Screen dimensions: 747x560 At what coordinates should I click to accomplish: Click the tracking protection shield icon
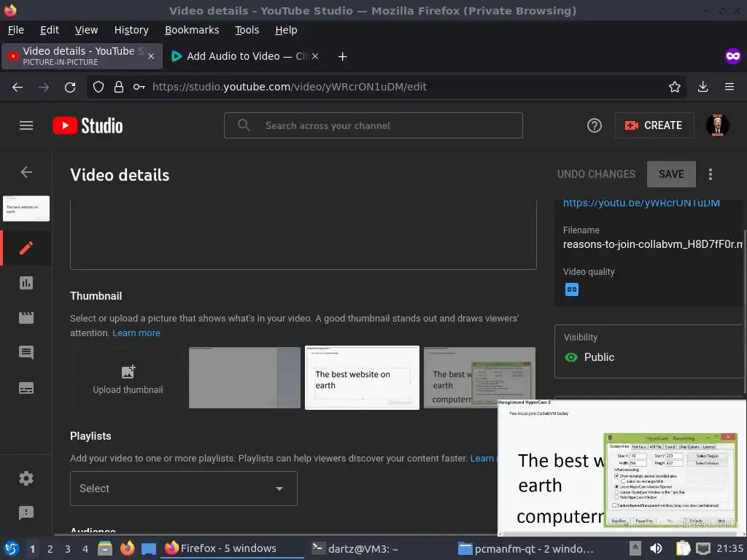click(98, 87)
